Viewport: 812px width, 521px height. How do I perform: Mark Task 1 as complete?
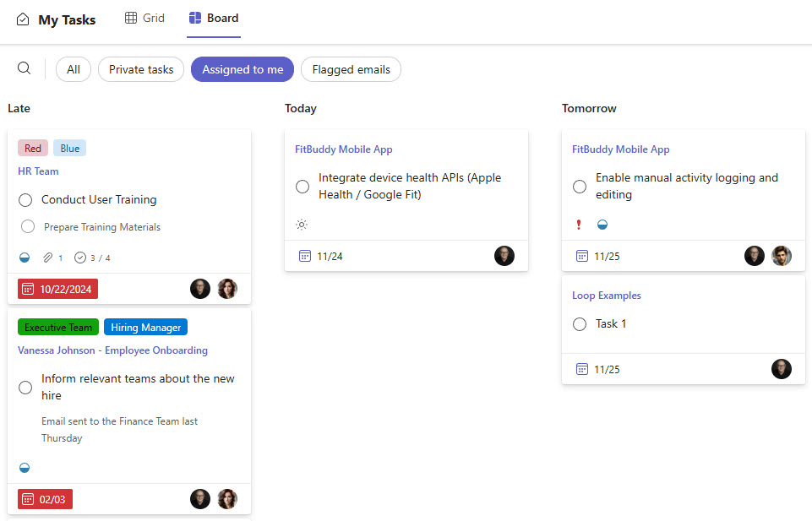(x=580, y=324)
